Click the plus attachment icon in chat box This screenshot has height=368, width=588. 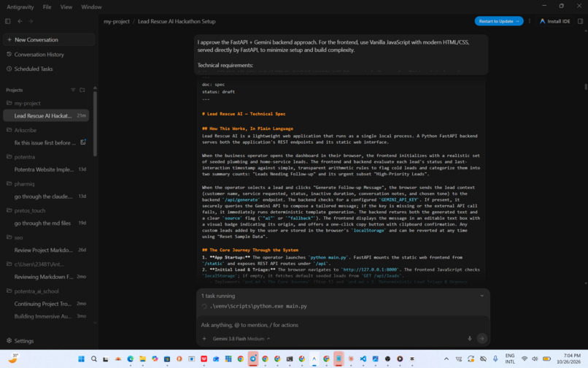(204, 338)
